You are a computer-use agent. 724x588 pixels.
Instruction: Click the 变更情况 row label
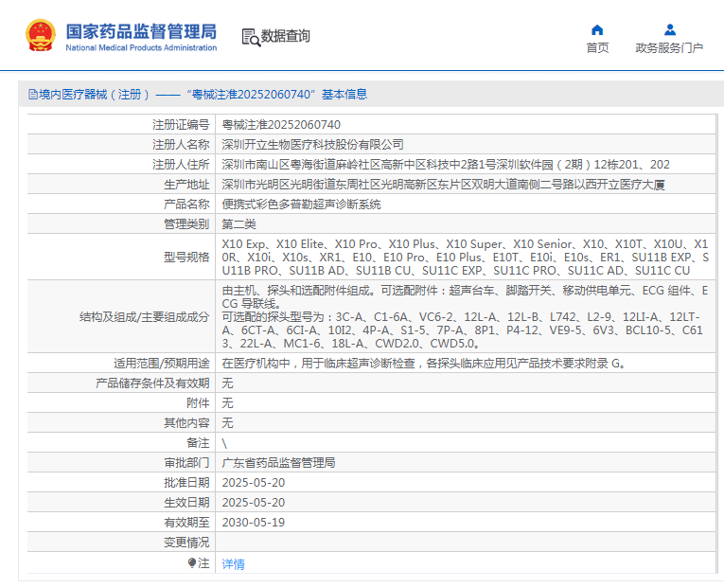(x=185, y=543)
